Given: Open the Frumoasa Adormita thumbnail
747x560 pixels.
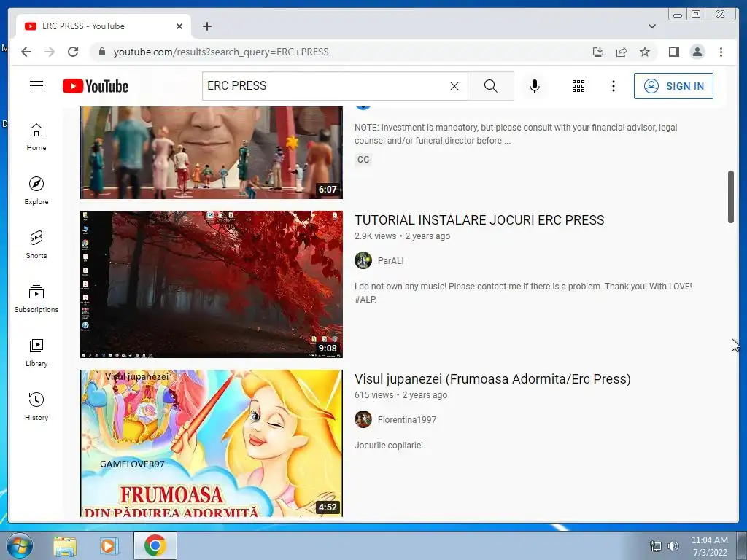Looking at the screenshot, I should click(x=211, y=443).
